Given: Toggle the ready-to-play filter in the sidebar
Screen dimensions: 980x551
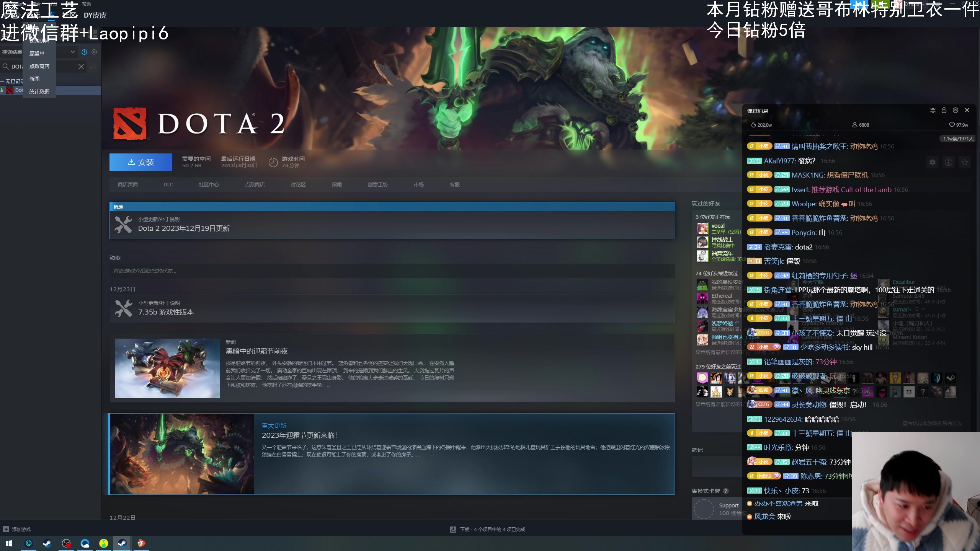Looking at the screenshot, I should [94, 52].
